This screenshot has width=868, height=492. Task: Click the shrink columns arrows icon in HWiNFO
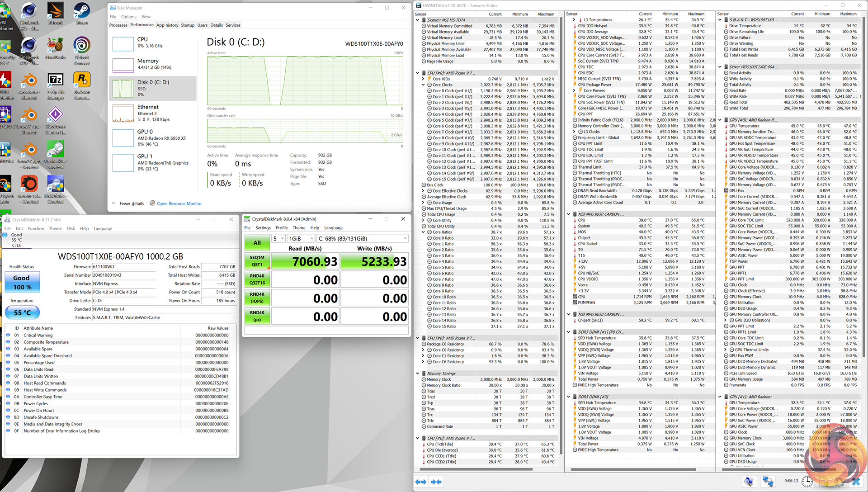tap(436, 482)
